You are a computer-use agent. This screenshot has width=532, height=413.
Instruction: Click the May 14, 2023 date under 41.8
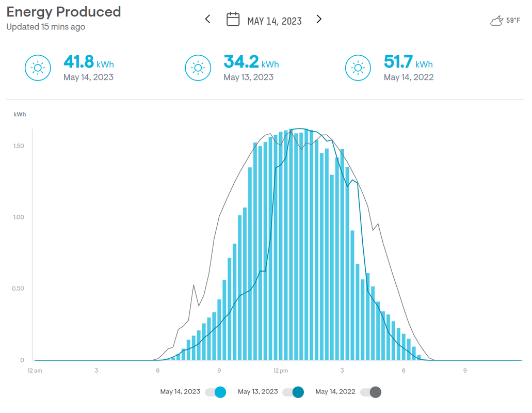click(89, 77)
